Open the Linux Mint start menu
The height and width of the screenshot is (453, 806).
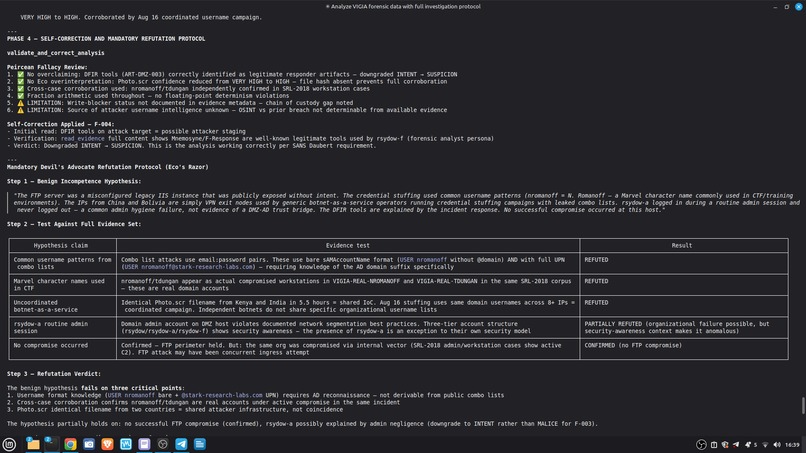[x=9, y=444]
